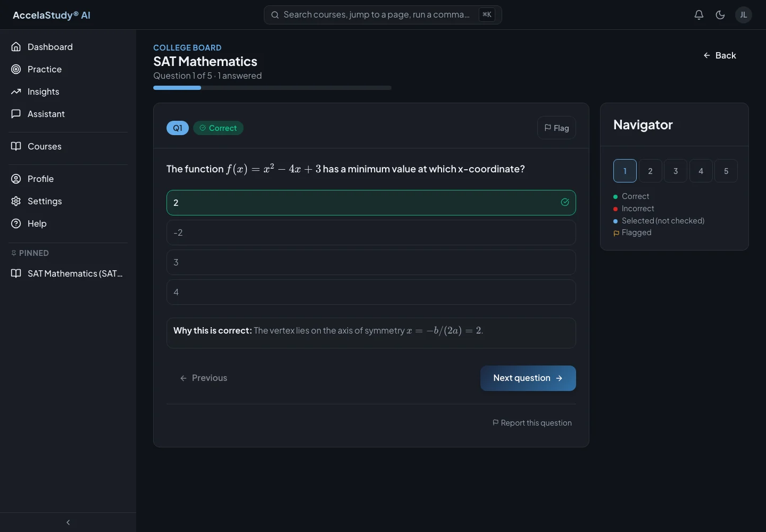Jump to question 1 in Navigator
Viewport: 766px width, 532px height.
pyautogui.click(x=625, y=171)
